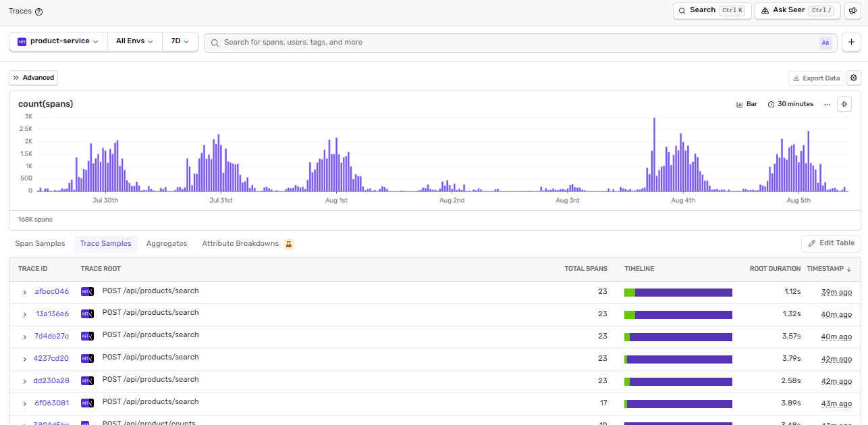The width and height of the screenshot is (868, 425).
Task: Open the 30 minutes interval selector
Action: [x=790, y=104]
